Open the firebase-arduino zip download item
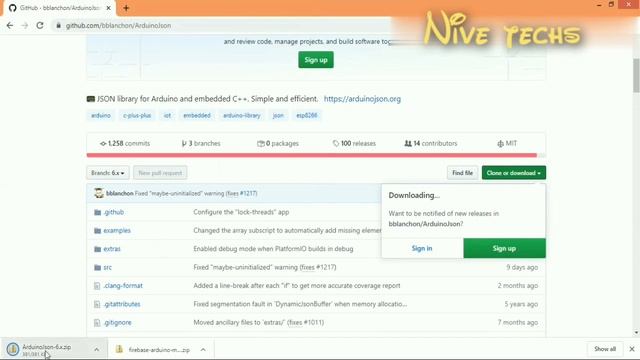This screenshot has height=360, width=640. point(153,350)
